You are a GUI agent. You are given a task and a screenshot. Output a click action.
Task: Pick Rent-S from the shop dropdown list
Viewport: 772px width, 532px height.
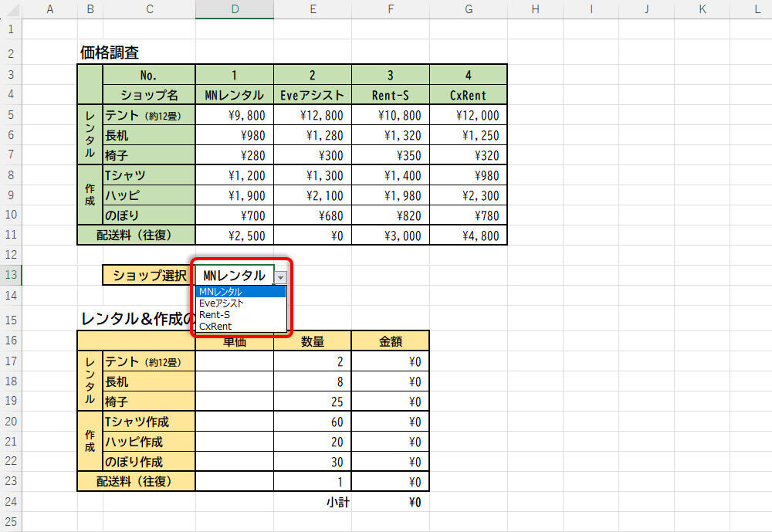(x=241, y=315)
